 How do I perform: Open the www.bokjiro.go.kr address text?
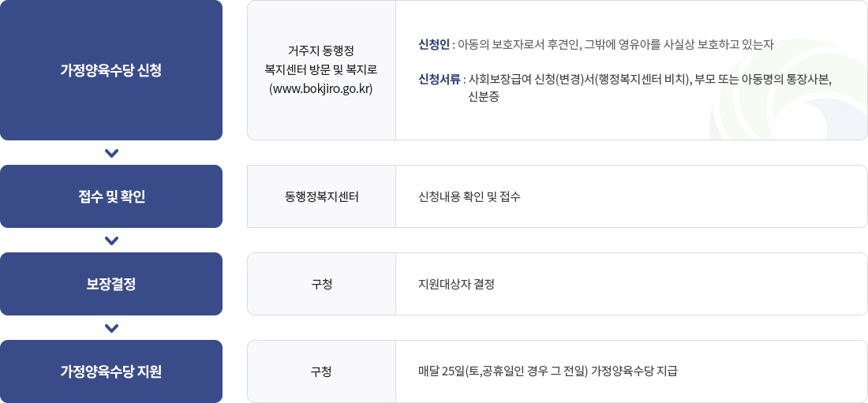click(321, 89)
